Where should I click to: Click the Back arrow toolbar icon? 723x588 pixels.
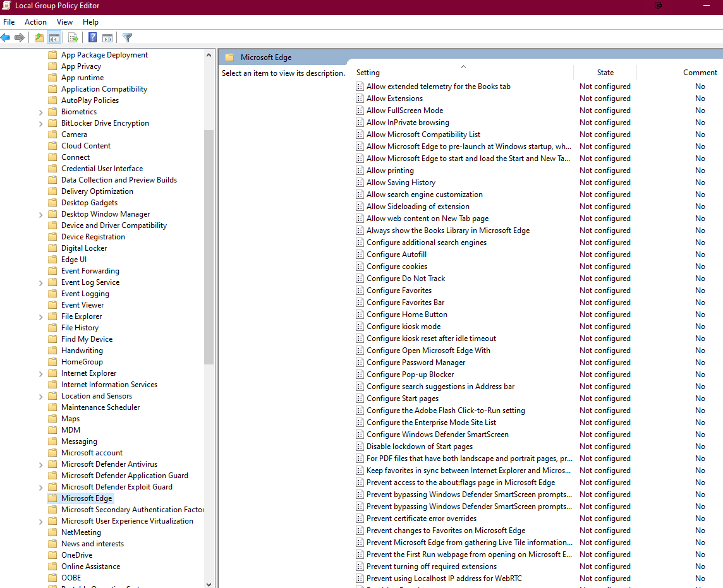point(6,38)
